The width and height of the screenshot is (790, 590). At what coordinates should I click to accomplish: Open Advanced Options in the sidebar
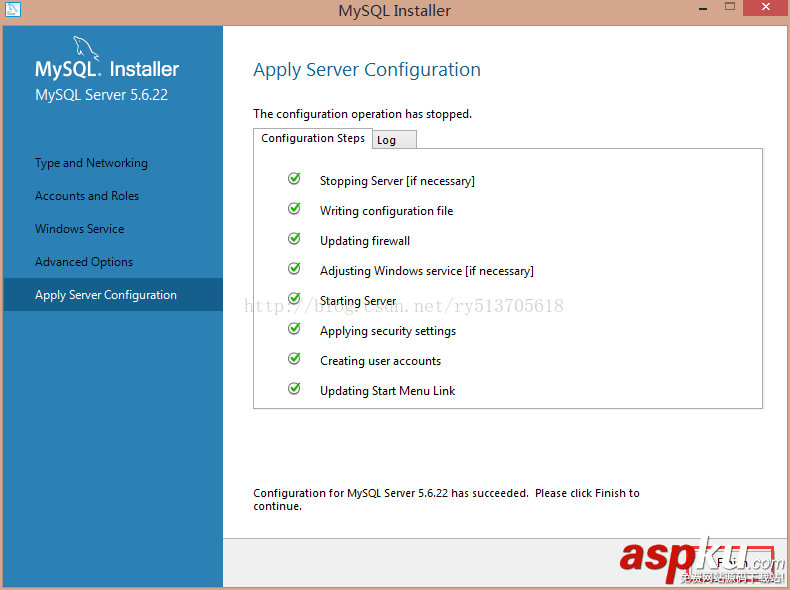[x=84, y=262]
